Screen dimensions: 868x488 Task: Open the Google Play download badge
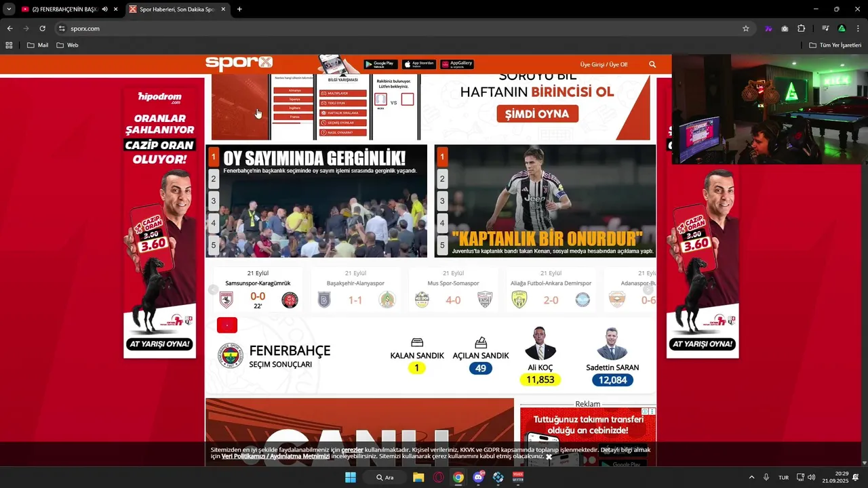(380, 64)
